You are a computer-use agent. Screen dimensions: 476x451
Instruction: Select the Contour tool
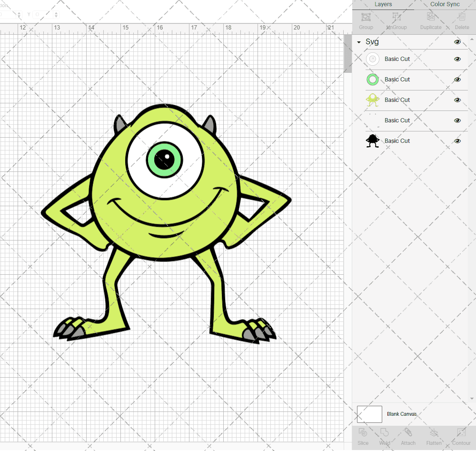(461, 432)
